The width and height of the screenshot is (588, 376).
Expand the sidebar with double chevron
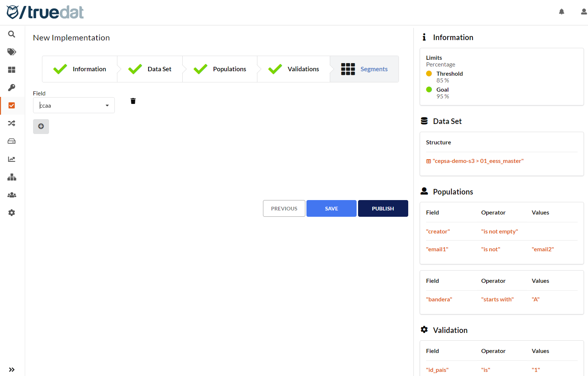tap(12, 369)
